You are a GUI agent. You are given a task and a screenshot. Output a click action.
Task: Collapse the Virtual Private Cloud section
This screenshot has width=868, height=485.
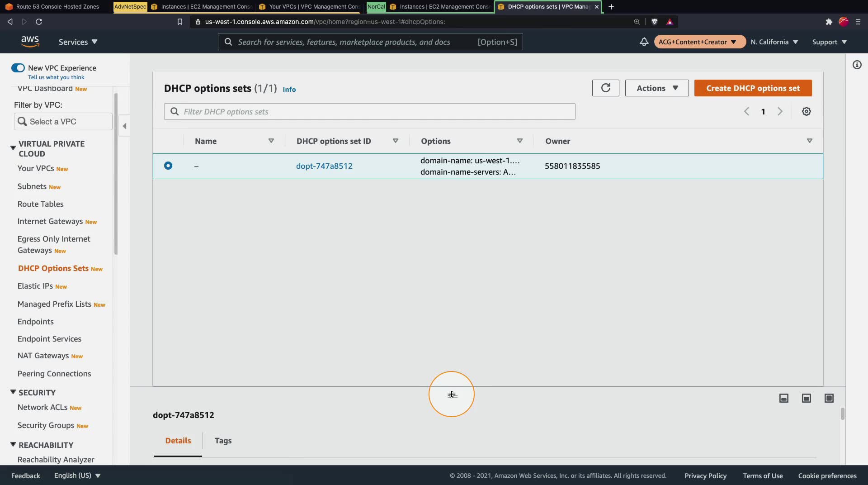(13, 147)
